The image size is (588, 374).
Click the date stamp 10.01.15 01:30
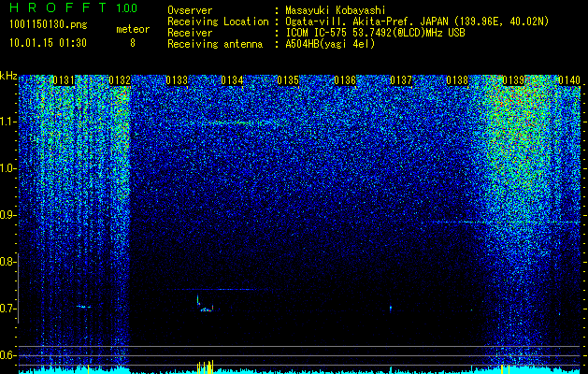48,43
